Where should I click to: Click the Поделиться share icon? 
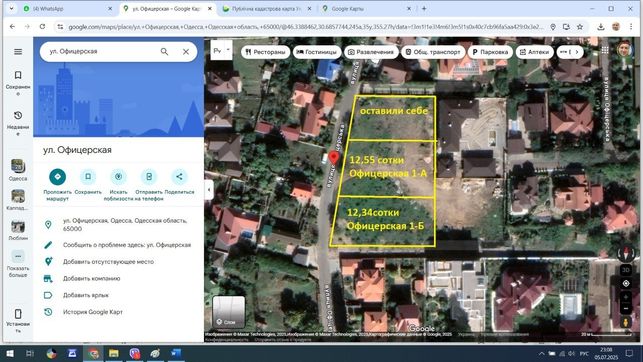[x=179, y=177]
